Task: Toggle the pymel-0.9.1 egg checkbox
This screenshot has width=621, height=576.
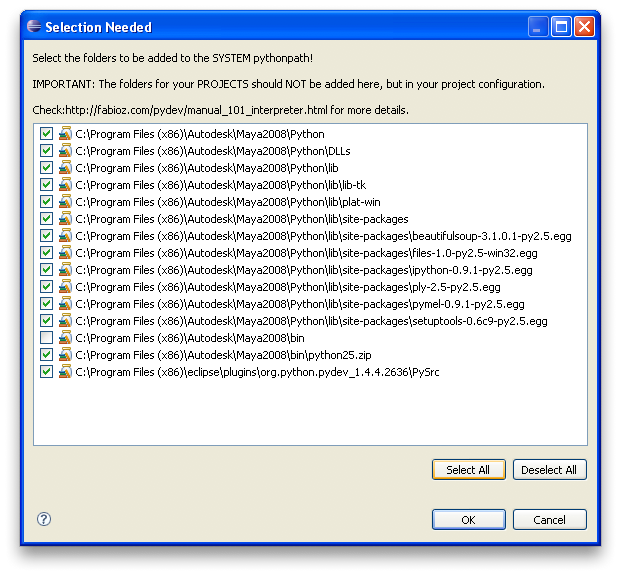Action: [x=46, y=304]
